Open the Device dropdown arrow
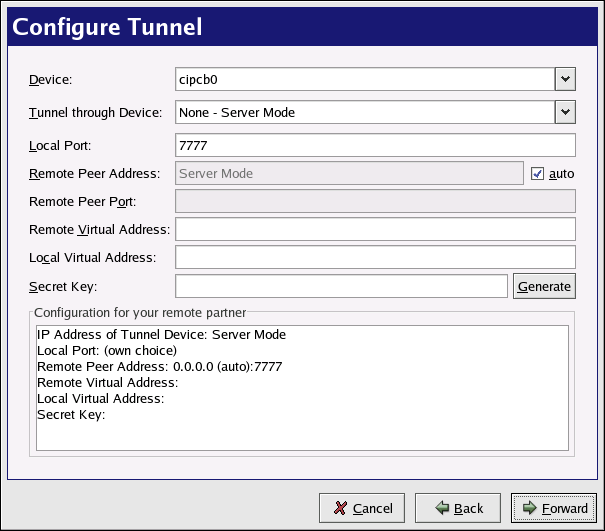Screen dimensions: 605x531 click(565, 78)
